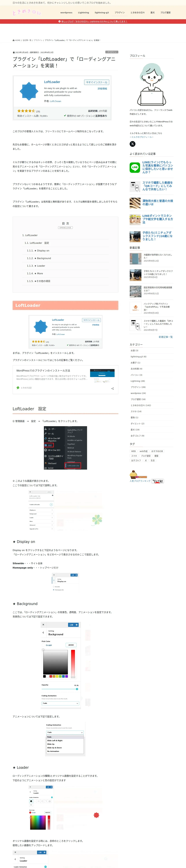This screenshot has height=868, width=186.
Task: Click the web作成 tag
Action: 143,451
